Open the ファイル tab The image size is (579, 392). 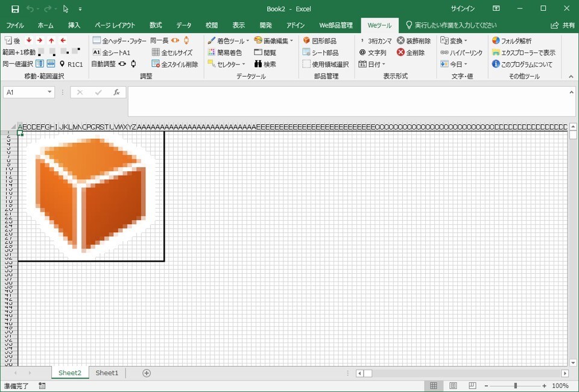point(14,25)
